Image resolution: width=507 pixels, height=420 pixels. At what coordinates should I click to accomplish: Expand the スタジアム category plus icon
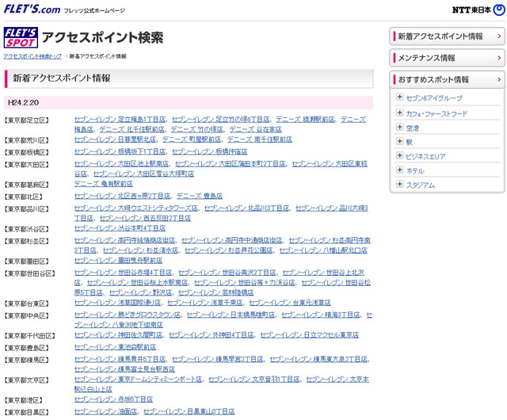tap(399, 184)
